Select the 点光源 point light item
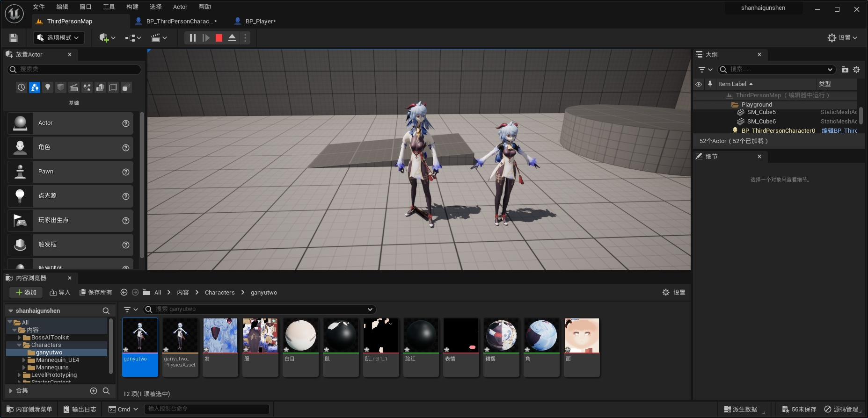Viewport: 868px width, 418px height. point(70,196)
